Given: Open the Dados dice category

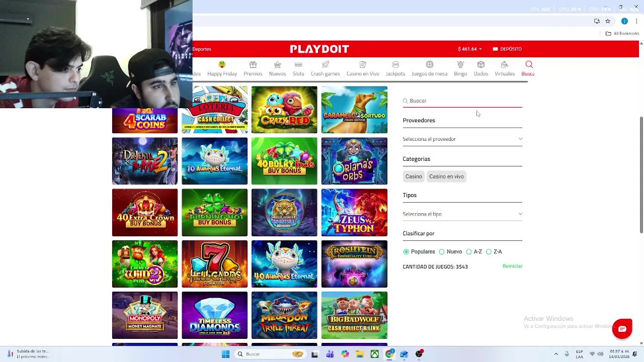Looking at the screenshot, I should tap(480, 69).
